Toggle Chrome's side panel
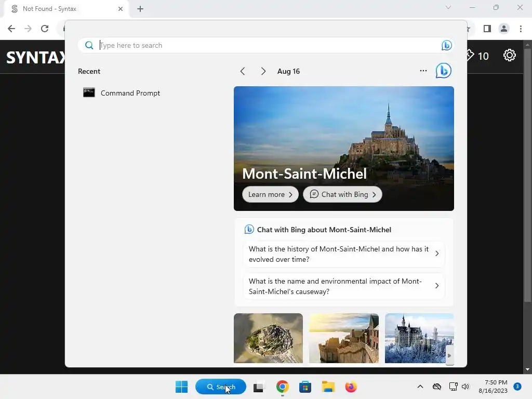Image resolution: width=532 pixels, height=399 pixels. [487, 29]
